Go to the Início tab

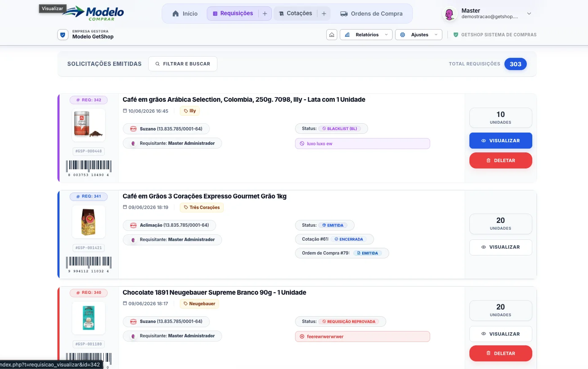tap(185, 14)
